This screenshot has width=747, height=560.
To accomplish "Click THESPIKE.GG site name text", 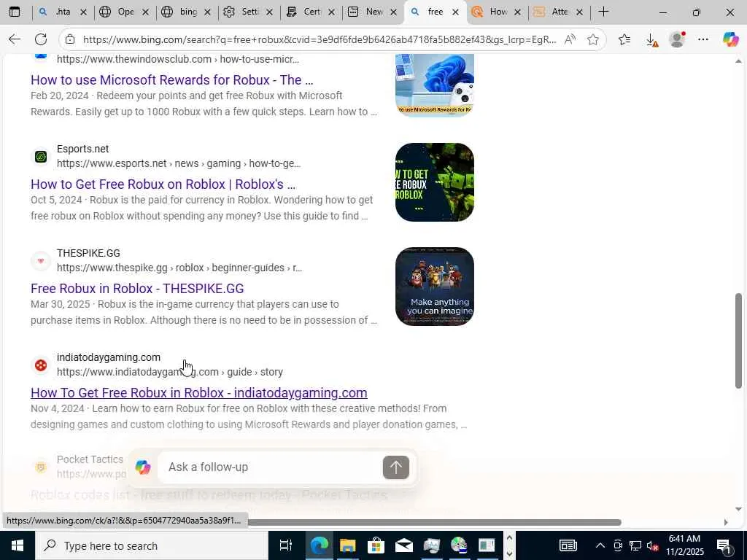I will tap(88, 253).
